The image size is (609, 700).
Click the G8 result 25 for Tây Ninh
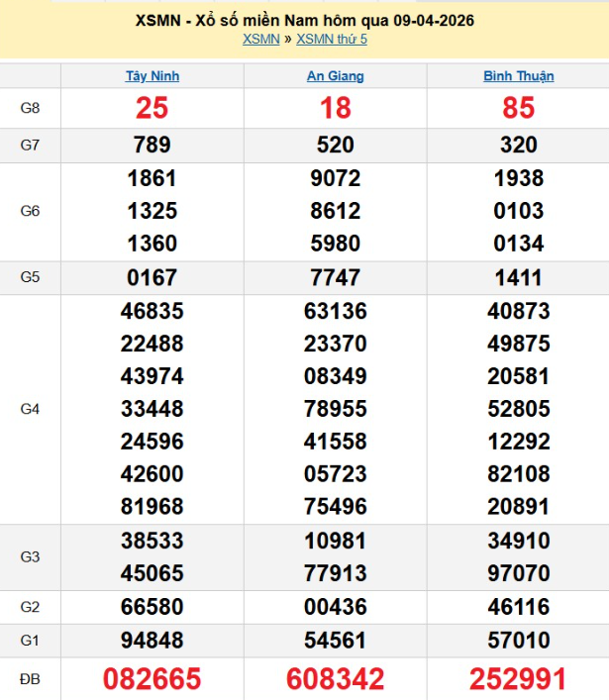coord(152,109)
